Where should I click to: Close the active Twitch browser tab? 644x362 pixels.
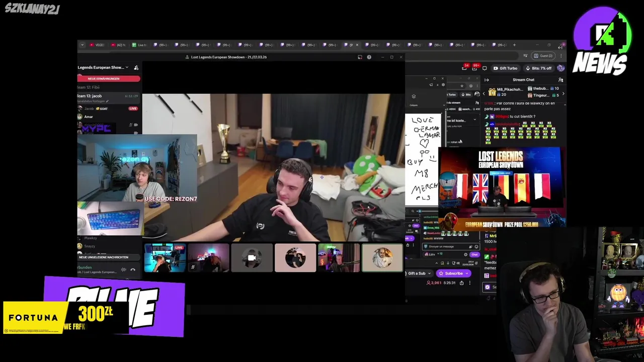357,45
